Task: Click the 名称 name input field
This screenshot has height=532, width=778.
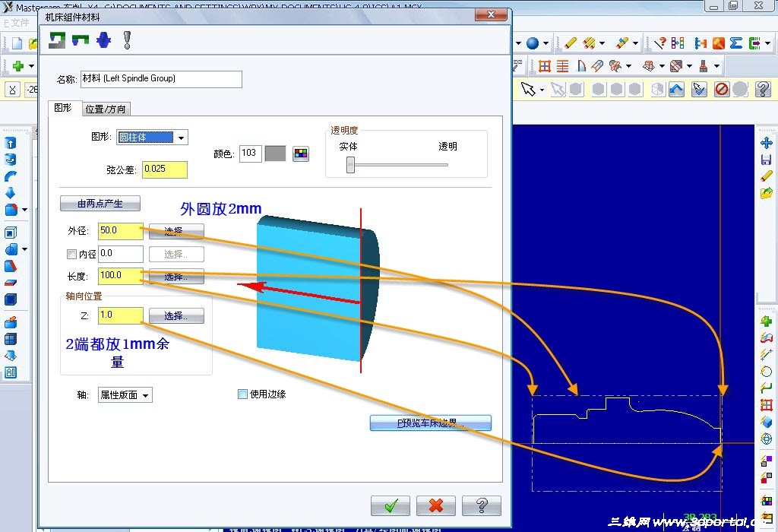Action: tap(161, 79)
